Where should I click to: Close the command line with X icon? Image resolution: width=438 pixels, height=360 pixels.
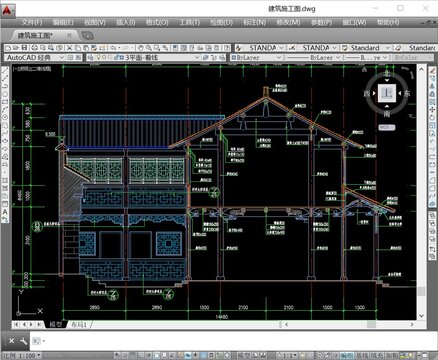click(x=11, y=341)
